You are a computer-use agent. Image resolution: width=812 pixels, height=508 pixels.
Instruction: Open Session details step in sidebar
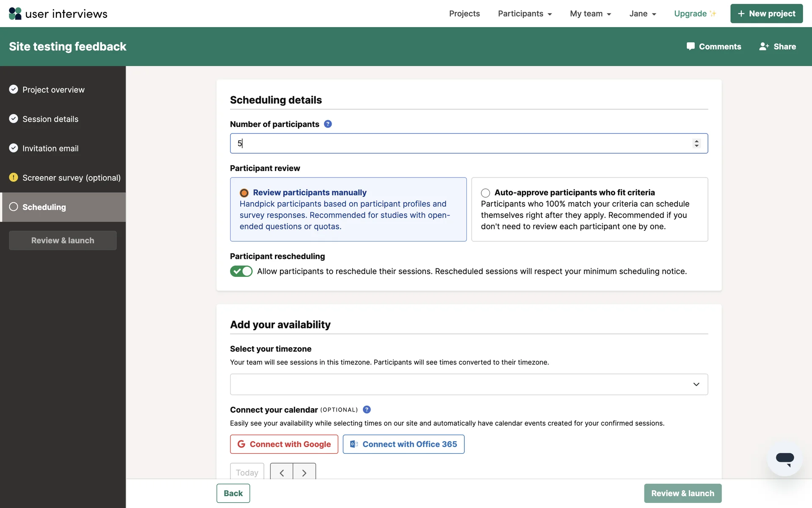(x=50, y=119)
